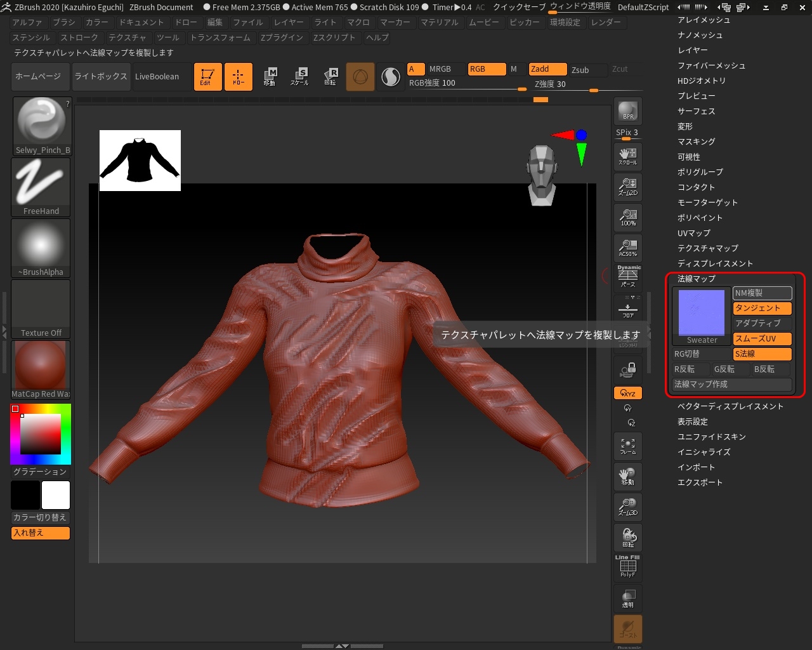Toggle the G反転 flip option
This screenshot has height=650, width=812.
[731, 369]
